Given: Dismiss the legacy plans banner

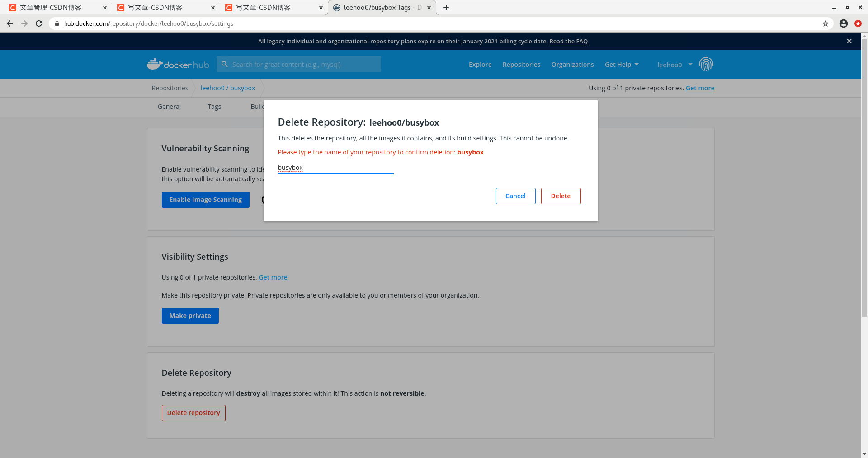Looking at the screenshot, I should [849, 41].
